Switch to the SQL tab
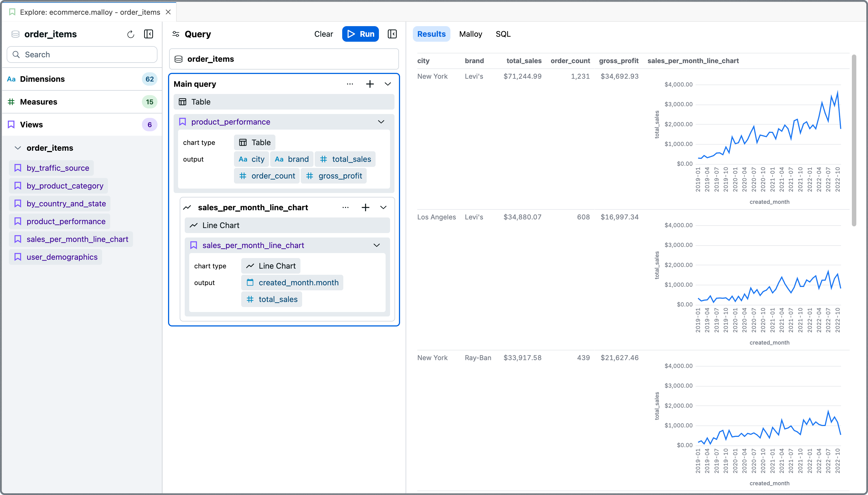Viewport: 868px width, 495px height. pos(502,34)
